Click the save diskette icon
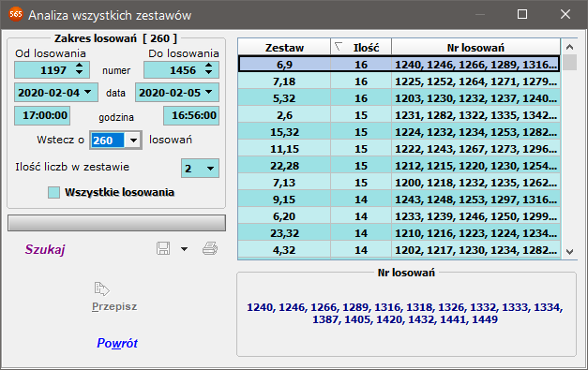588x370 pixels. click(x=163, y=248)
